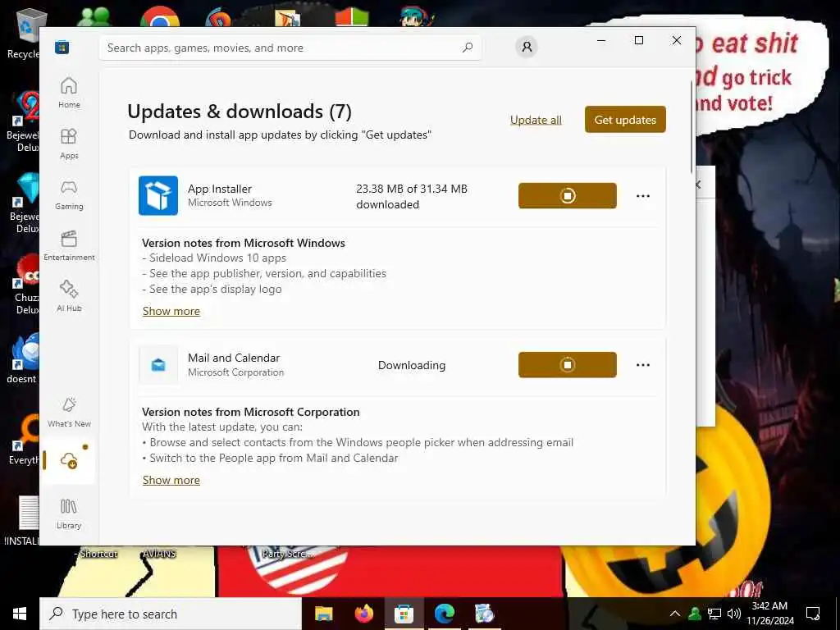The height and width of the screenshot is (630, 840).
Task: Click the taskbar 'Type here to search' box
Action: 171,614
